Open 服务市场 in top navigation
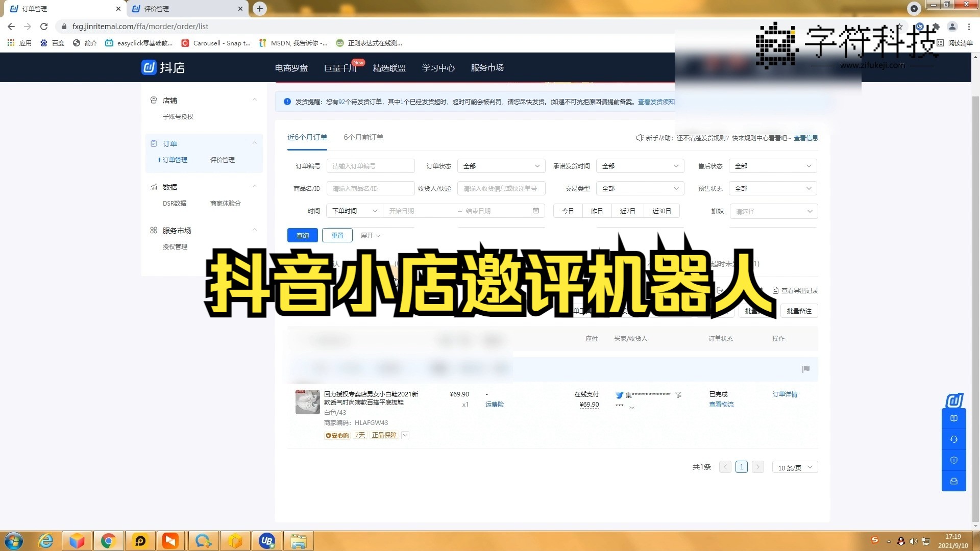This screenshot has height=551, width=980. coord(487,68)
